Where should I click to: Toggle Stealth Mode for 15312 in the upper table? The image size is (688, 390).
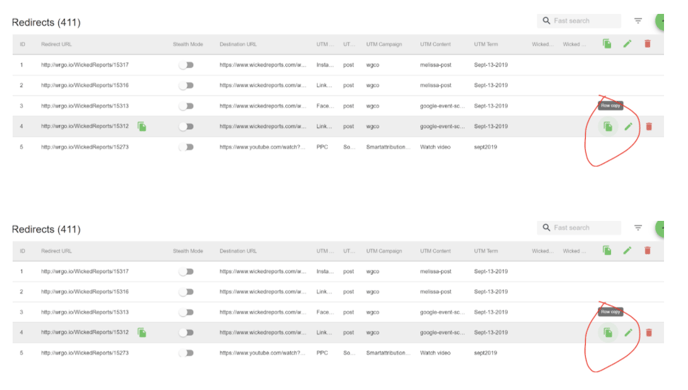tap(186, 126)
